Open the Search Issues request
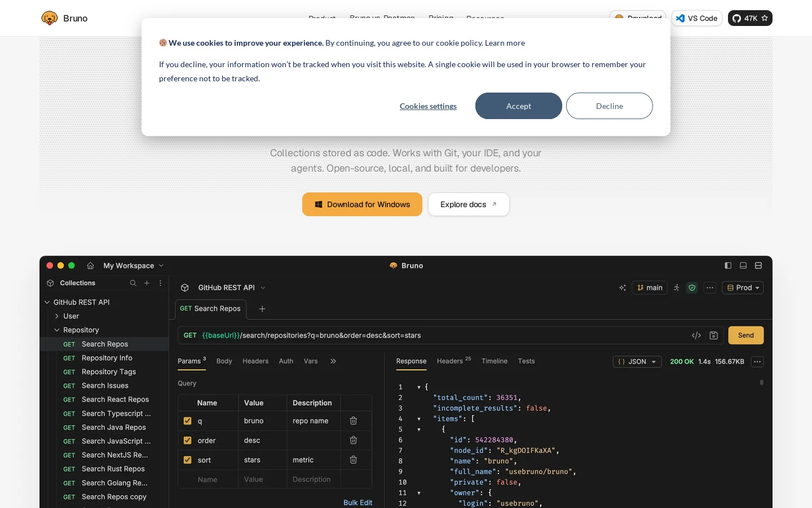This screenshot has width=812, height=508. coord(104,386)
